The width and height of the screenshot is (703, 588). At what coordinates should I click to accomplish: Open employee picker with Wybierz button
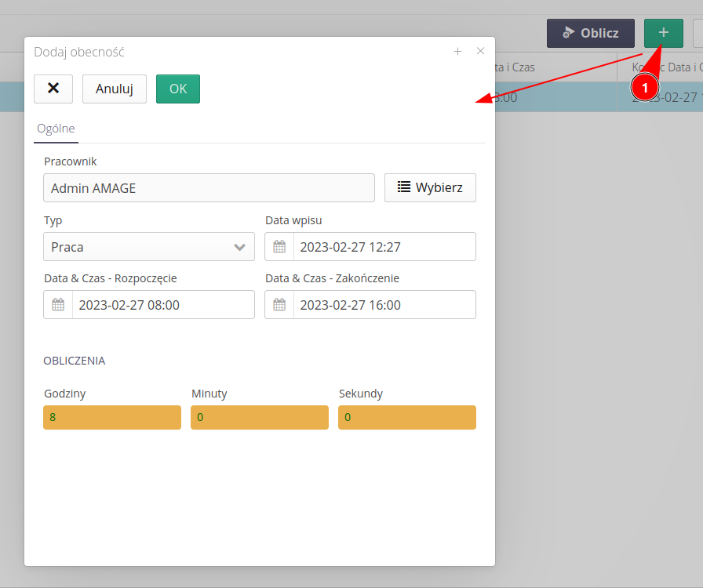[430, 188]
